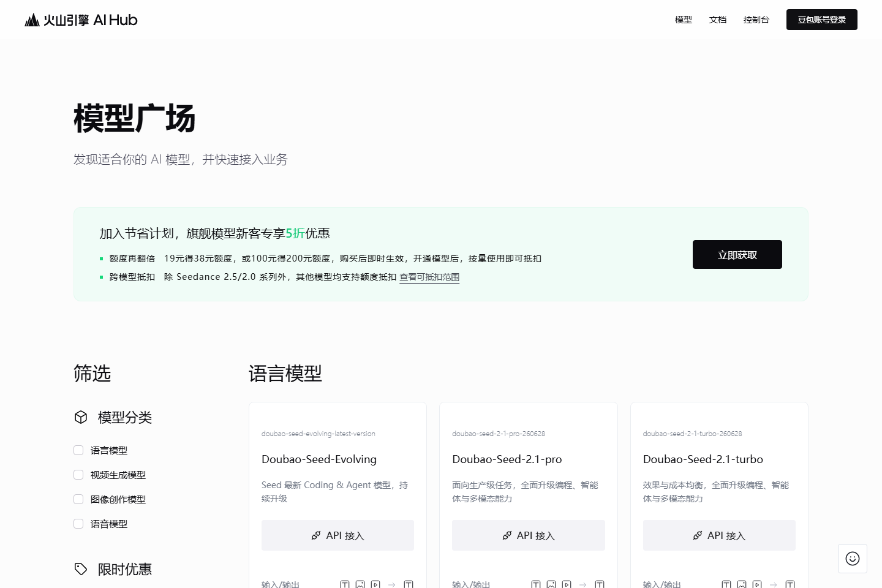This screenshot has height=588, width=882.
Task: Click the 模型分类 section label
Action: point(125,417)
